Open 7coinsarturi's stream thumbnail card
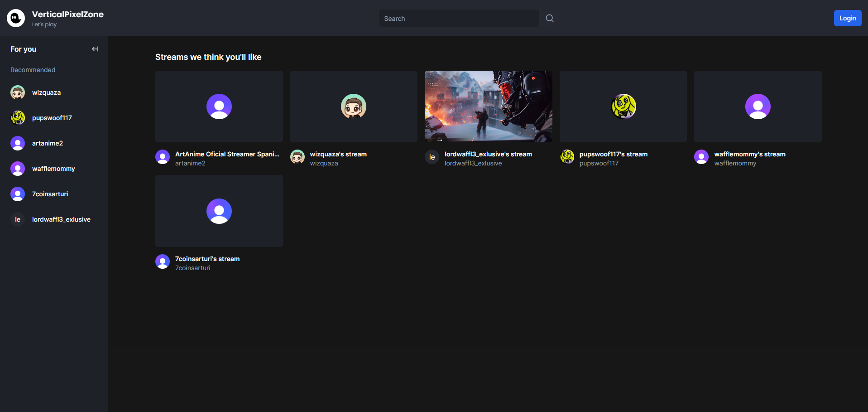 (219, 211)
